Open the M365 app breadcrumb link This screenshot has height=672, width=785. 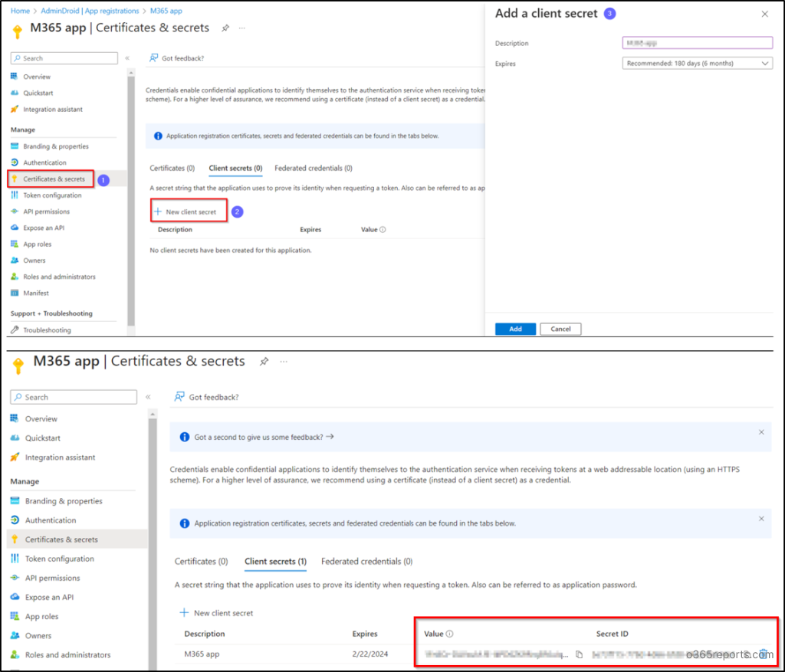(x=166, y=11)
